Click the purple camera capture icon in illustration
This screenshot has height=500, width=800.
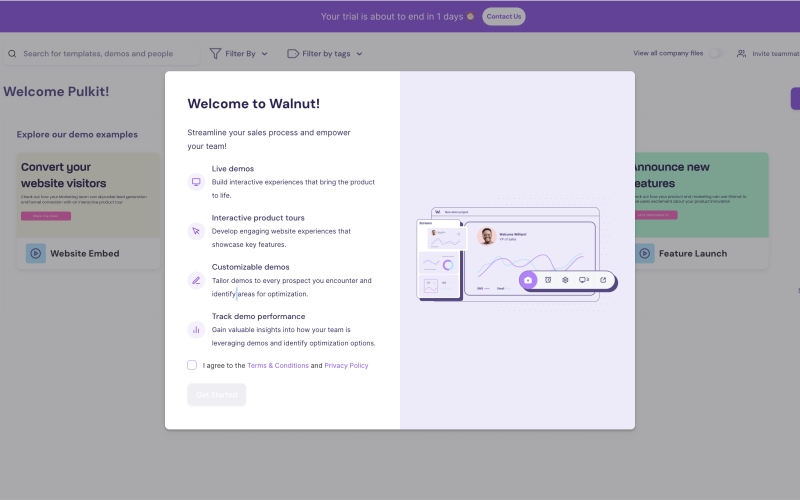[x=528, y=280]
